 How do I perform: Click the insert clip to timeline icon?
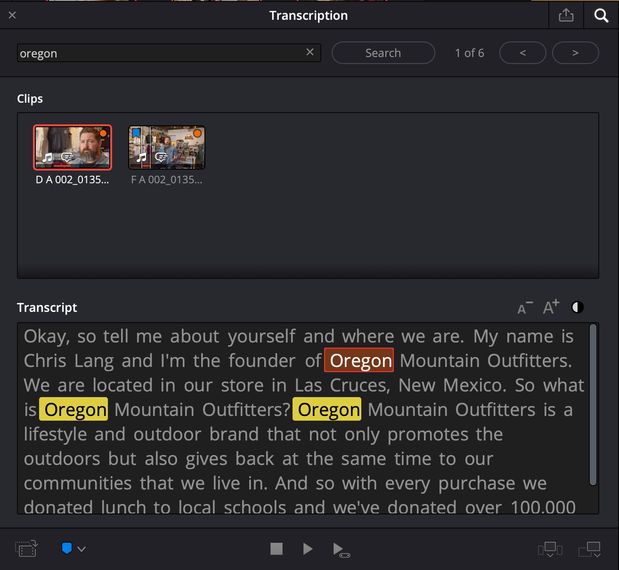tap(550, 549)
